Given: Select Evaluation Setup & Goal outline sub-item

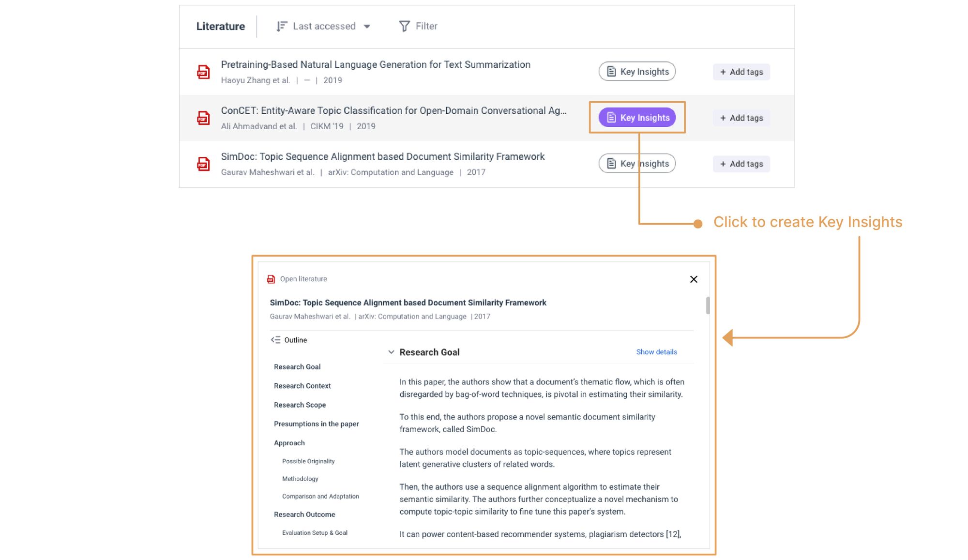Looking at the screenshot, I should tap(315, 532).
